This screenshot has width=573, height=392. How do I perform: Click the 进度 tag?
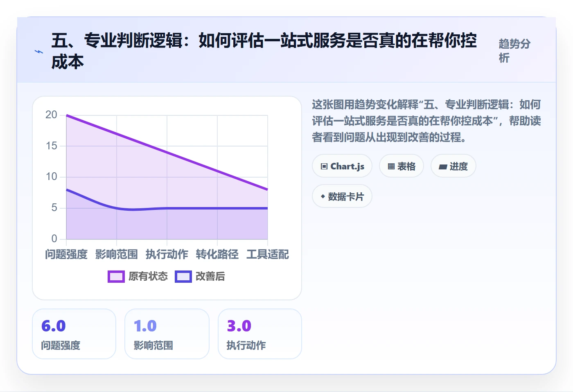[453, 166]
